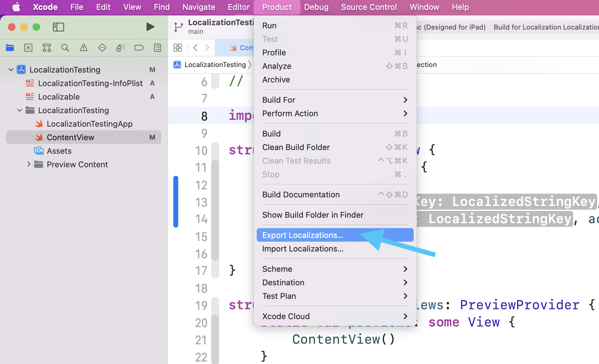
Task: Open the File menu
Action: [77, 7]
